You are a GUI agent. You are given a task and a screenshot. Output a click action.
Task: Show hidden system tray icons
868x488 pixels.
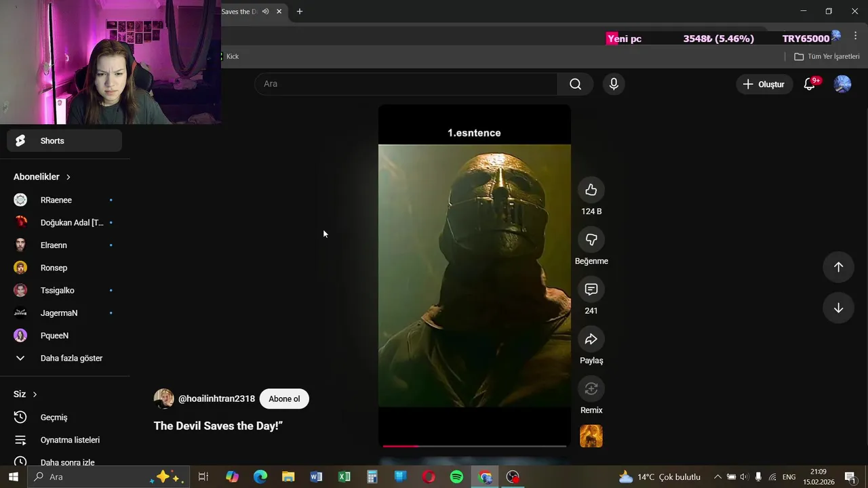(x=717, y=477)
